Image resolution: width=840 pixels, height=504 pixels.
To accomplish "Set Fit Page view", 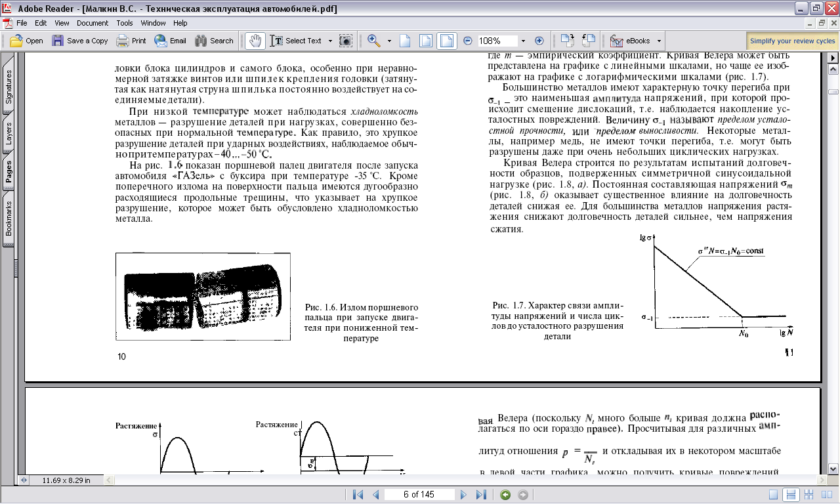I will click(x=426, y=41).
